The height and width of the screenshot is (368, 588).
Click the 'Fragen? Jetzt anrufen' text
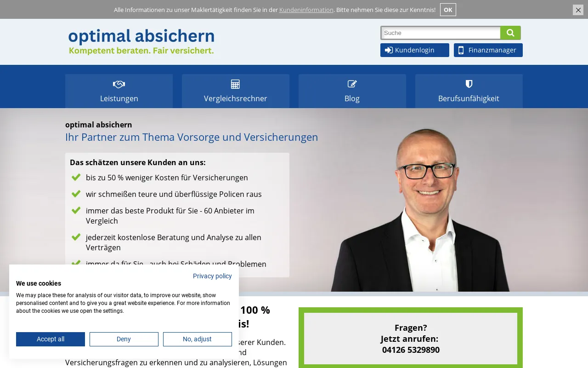[x=411, y=333]
